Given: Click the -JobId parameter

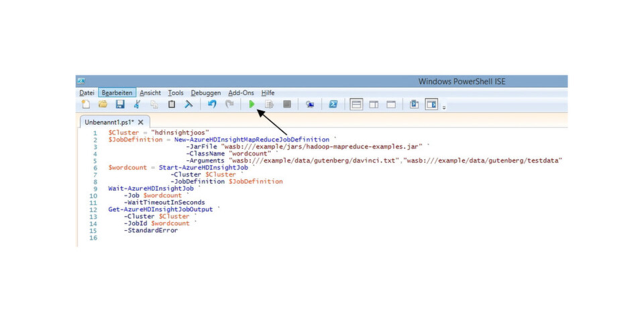Looking at the screenshot, I should 136,223.
